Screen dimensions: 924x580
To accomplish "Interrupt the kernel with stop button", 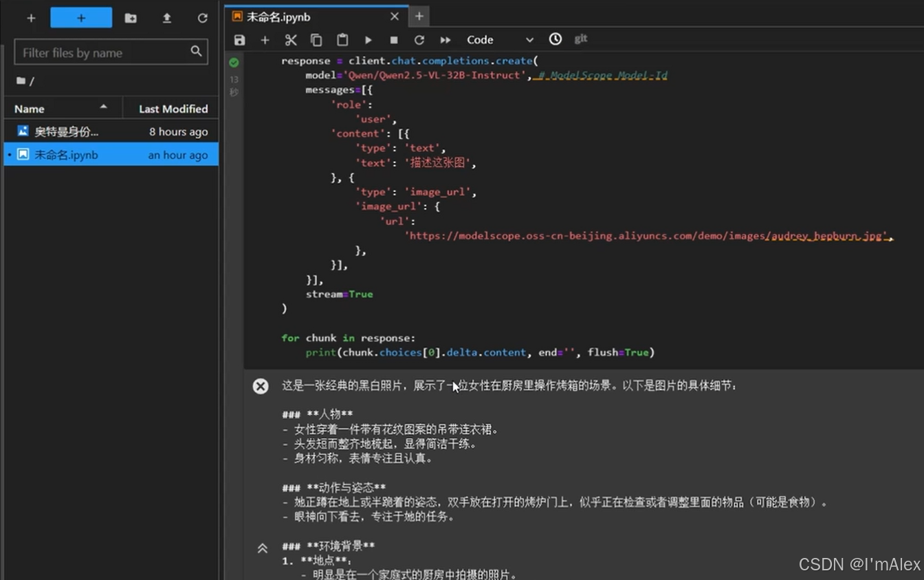I will [x=394, y=40].
